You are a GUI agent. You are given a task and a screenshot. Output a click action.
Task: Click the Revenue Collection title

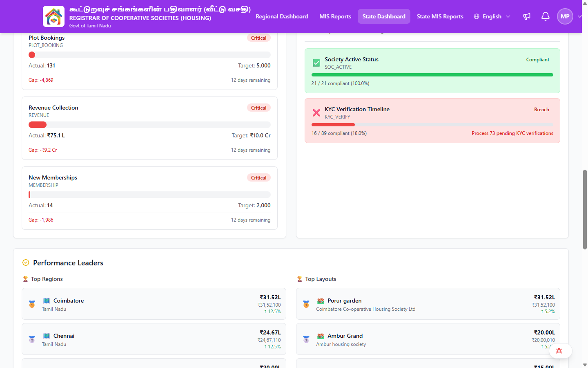(x=53, y=108)
